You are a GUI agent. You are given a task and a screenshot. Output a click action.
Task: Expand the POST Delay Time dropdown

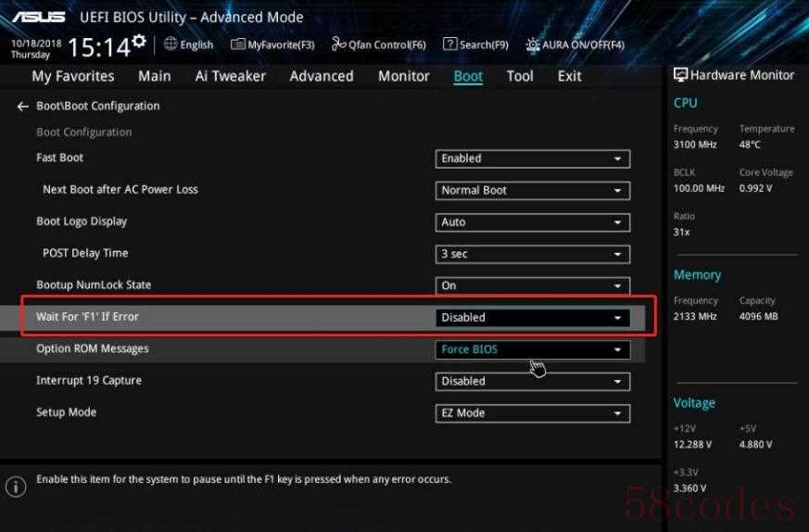tap(532, 254)
